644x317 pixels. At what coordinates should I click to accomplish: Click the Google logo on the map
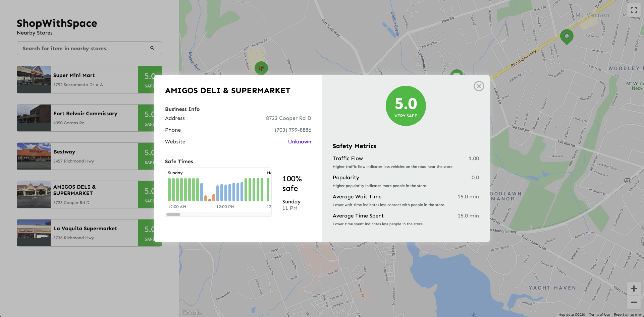[191, 312]
